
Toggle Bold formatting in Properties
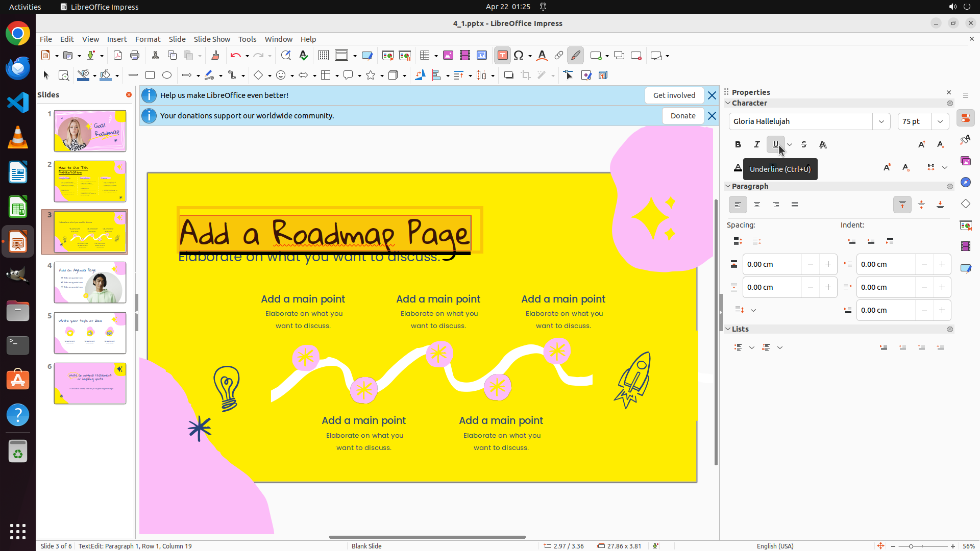(738, 144)
